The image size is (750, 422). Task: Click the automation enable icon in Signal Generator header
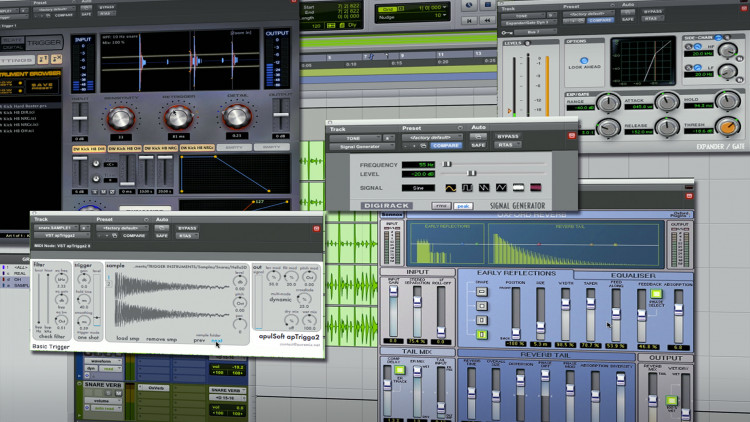[x=478, y=137]
